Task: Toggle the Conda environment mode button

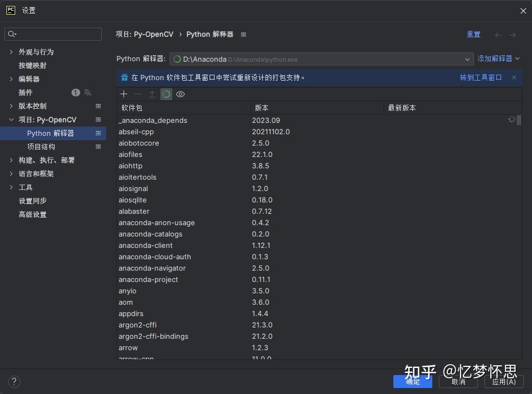Action: tap(166, 94)
